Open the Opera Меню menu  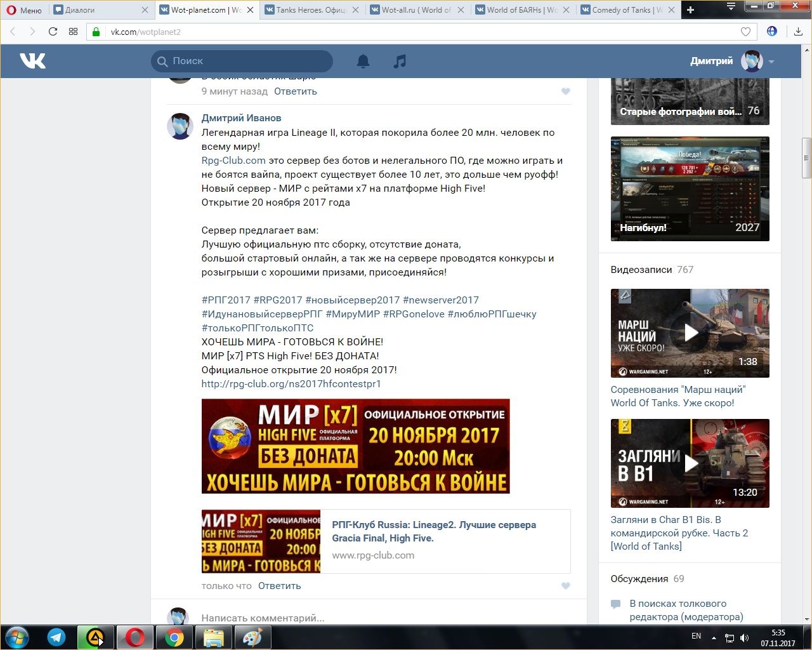click(24, 10)
